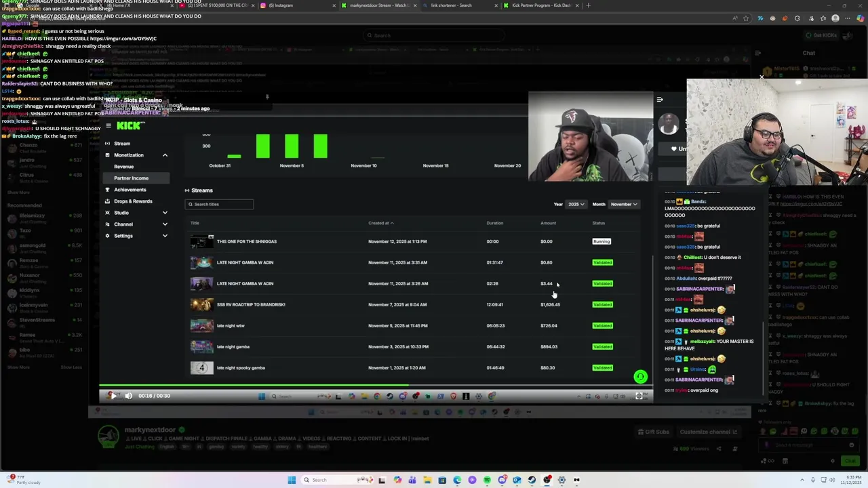Viewport: 868px width, 488px height.
Task: Expand the Channel sidebar section
Action: pos(165,224)
